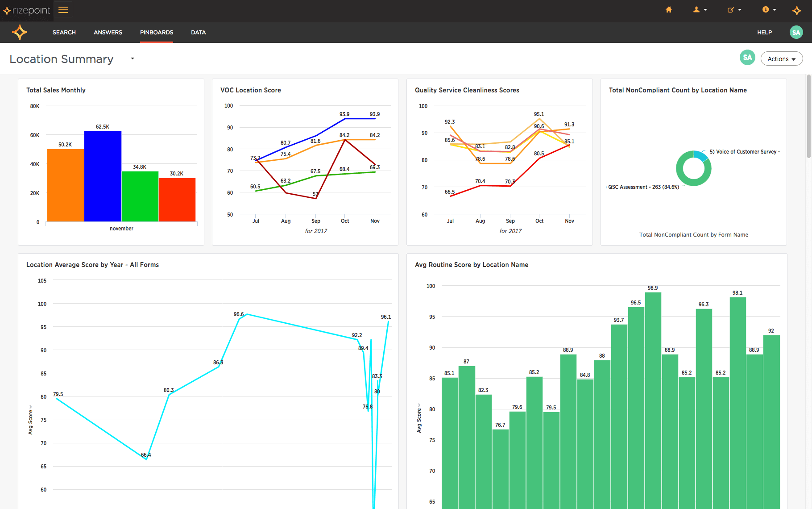Click the HELP link
Viewport: 812px width, 509px height.
(x=764, y=32)
